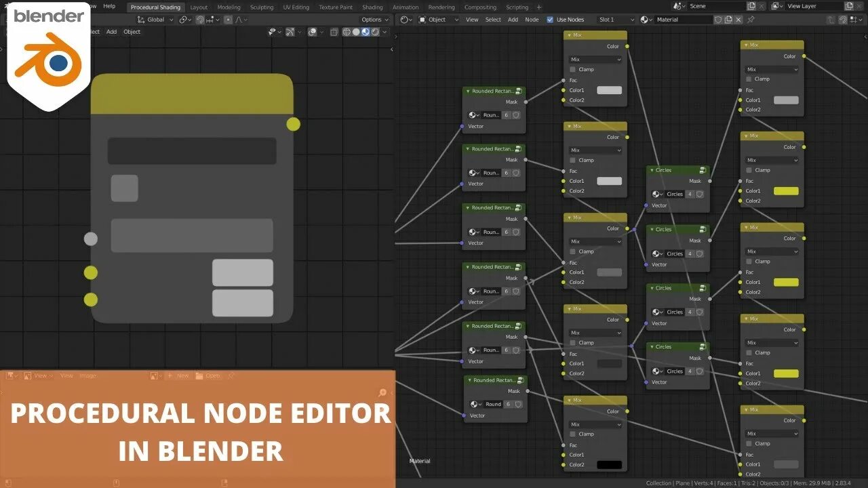Image resolution: width=868 pixels, height=488 pixels.
Task: Toggle fake user shield in topmost Circles node
Action: tap(700, 194)
